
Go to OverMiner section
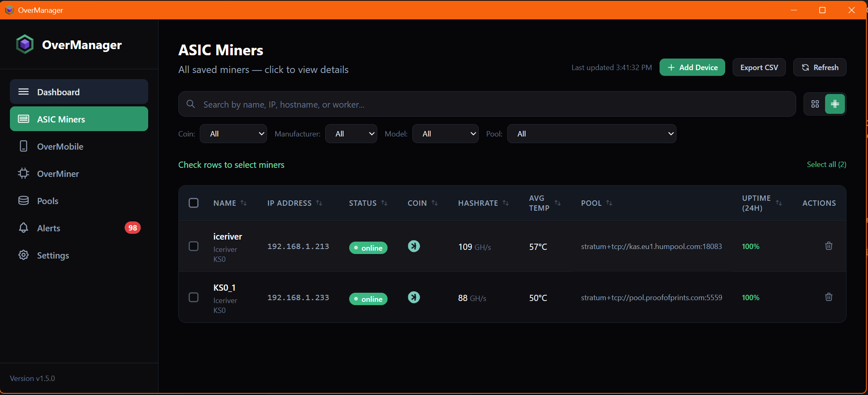[x=79, y=173]
